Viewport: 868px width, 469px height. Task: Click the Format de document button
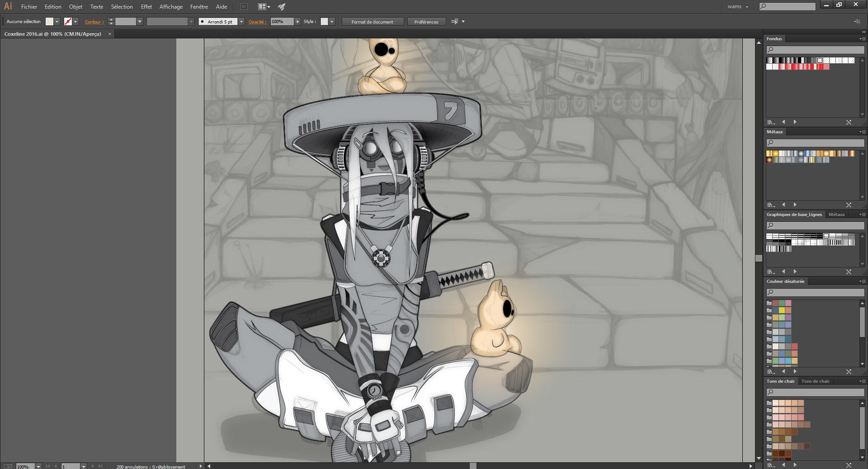click(x=373, y=22)
